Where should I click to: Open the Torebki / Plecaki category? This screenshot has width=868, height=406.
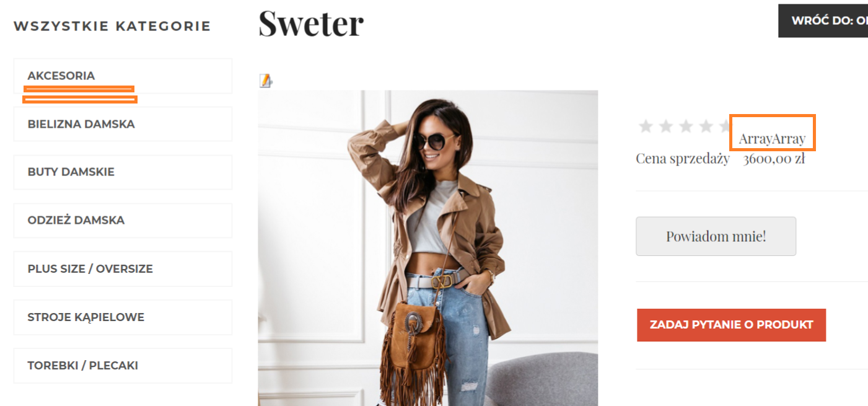click(123, 365)
